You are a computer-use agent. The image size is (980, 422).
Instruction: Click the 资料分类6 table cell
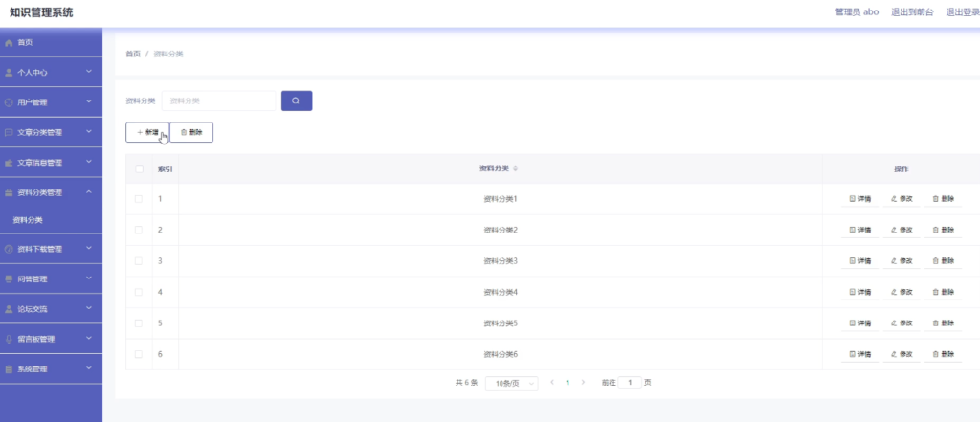pyautogui.click(x=501, y=354)
